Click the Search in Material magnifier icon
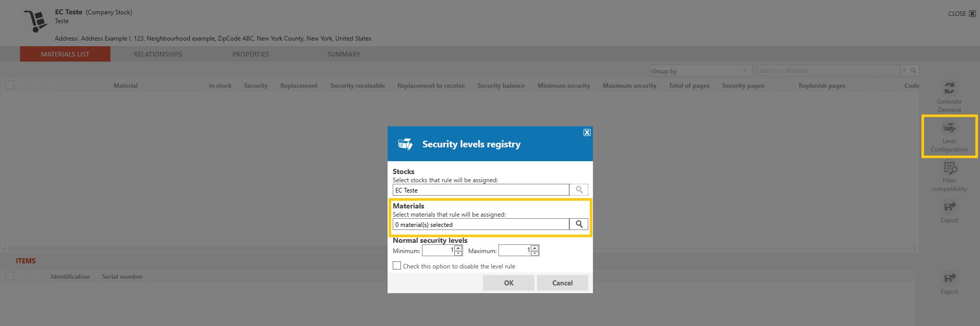 [x=914, y=71]
